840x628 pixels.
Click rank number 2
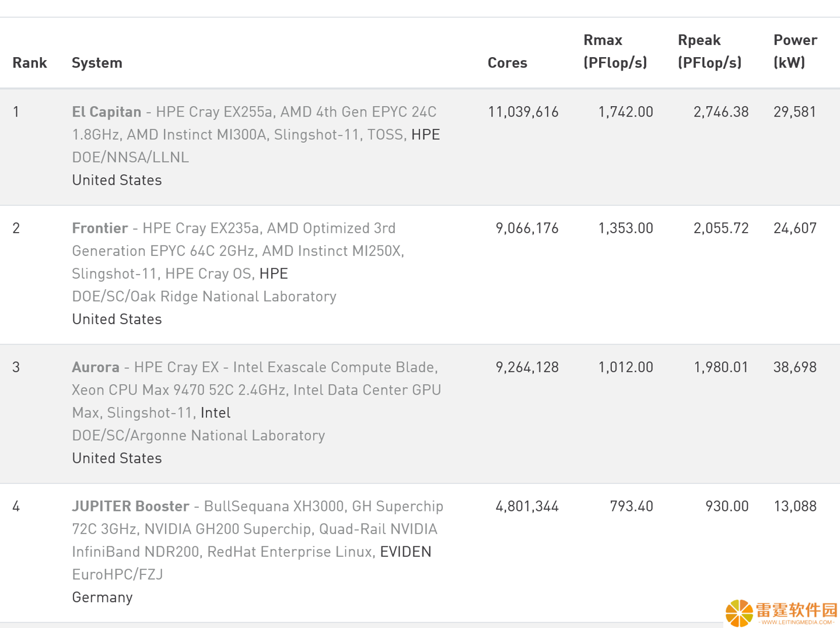pyautogui.click(x=16, y=228)
